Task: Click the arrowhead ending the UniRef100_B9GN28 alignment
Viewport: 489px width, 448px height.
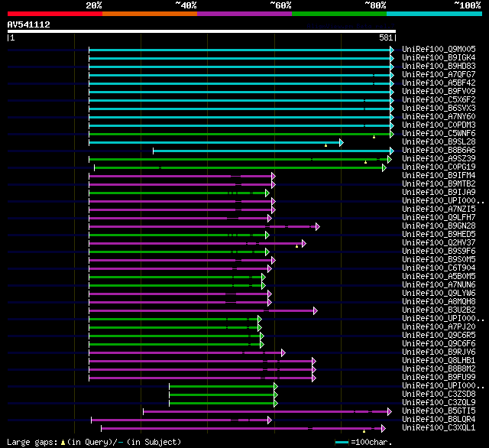Action: tap(318, 227)
